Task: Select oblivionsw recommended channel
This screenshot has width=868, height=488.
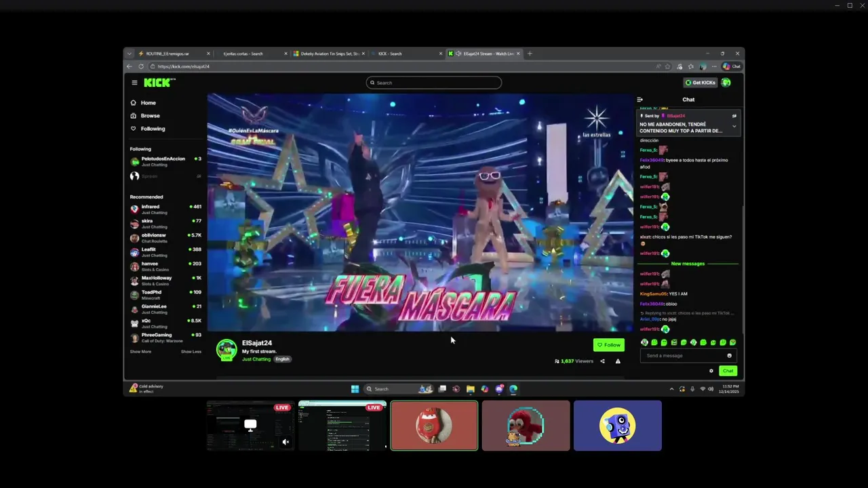Action: click(165, 238)
